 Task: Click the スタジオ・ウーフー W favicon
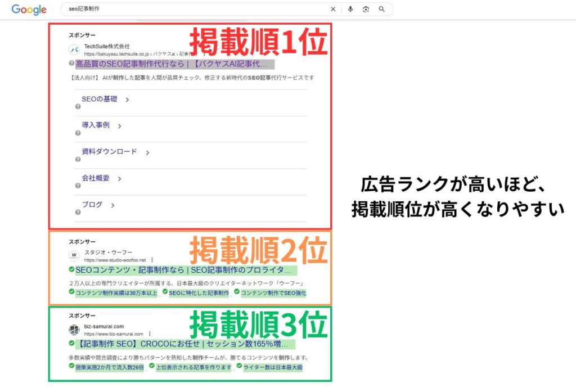pyautogui.click(x=73, y=255)
